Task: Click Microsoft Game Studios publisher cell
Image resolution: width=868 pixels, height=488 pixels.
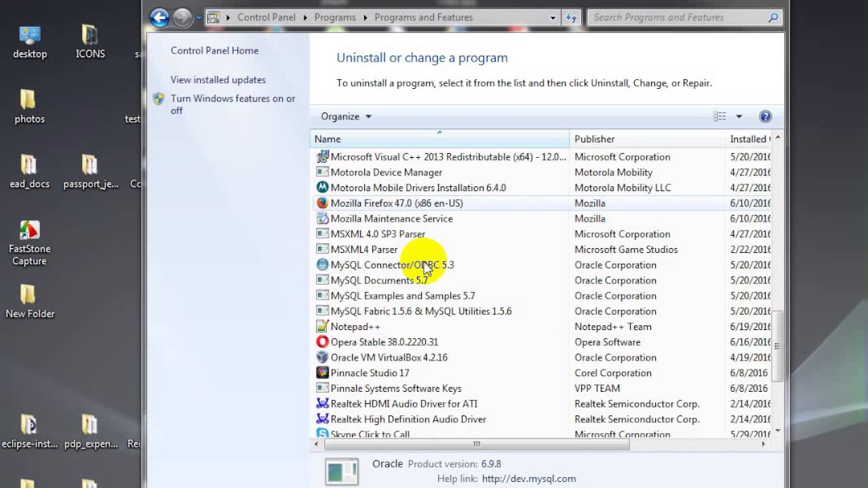Action: pyautogui.click(x=626, y=249)
